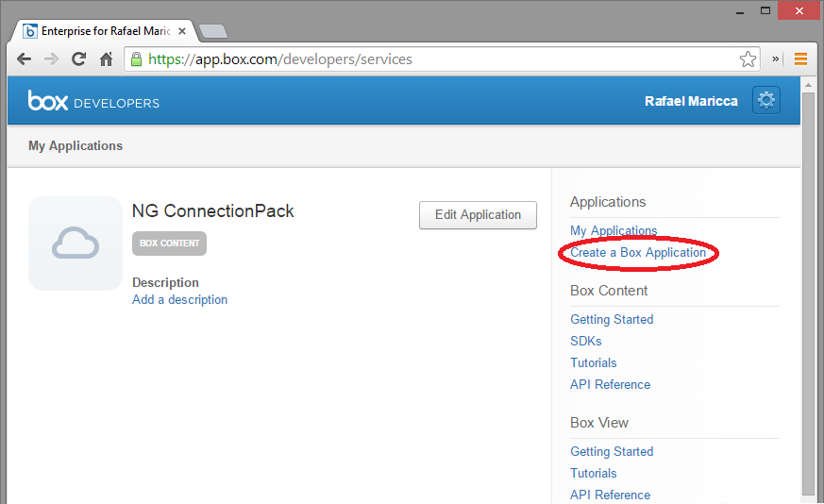824x504 pixels.
Task: Reload the page with the refresh icon
Action: pos(79,59)
